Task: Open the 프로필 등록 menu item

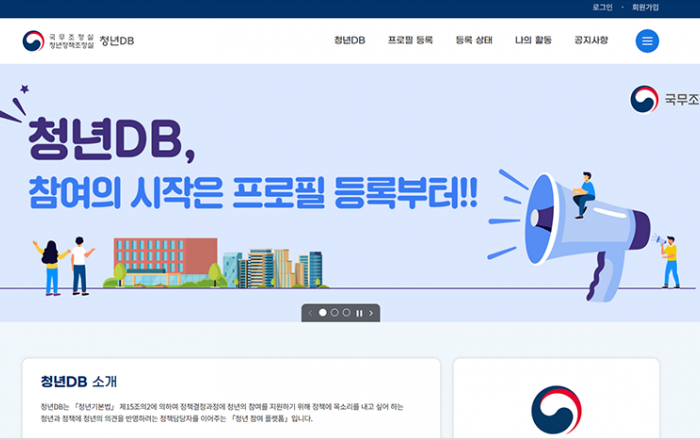Action: pos(410,41)
